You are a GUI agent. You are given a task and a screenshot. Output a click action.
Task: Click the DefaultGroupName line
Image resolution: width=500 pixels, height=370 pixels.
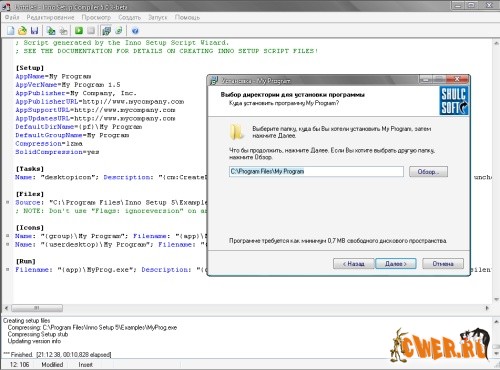pos(72,135)
